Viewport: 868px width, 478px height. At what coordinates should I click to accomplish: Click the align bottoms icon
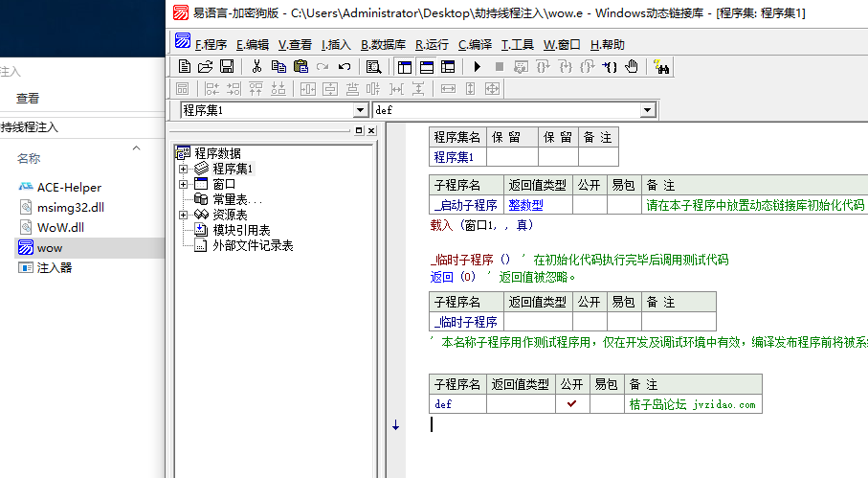click(x=278, y=89)
